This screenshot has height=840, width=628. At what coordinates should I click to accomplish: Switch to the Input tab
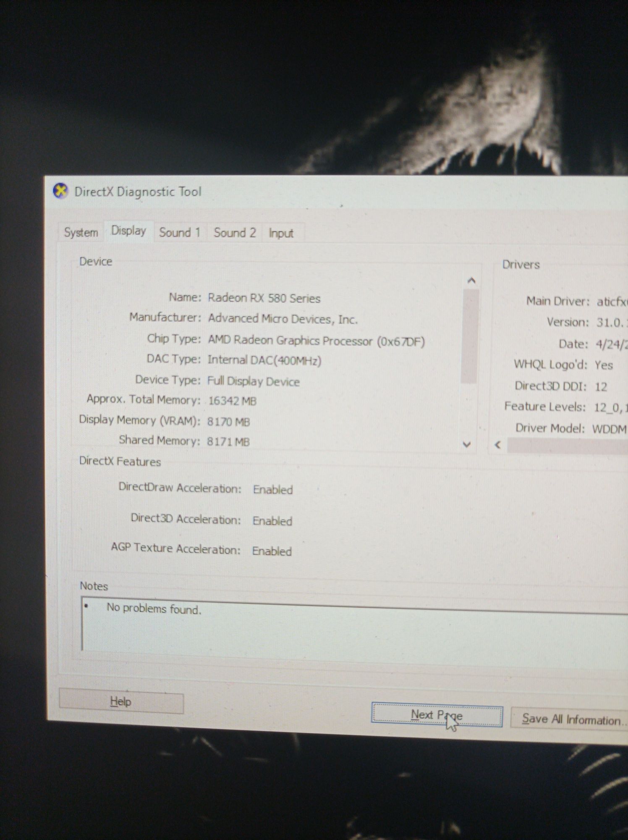point(281,233)
